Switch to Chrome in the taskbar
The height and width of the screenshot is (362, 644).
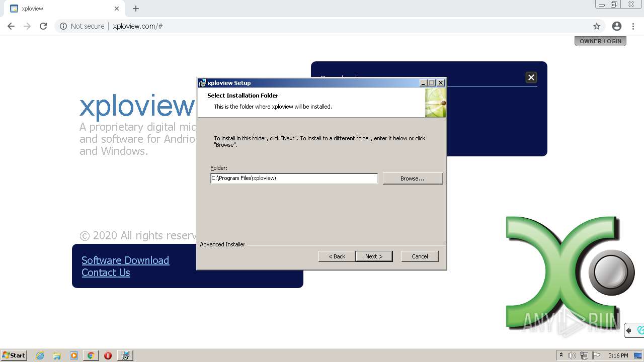(x=91, y=355)
